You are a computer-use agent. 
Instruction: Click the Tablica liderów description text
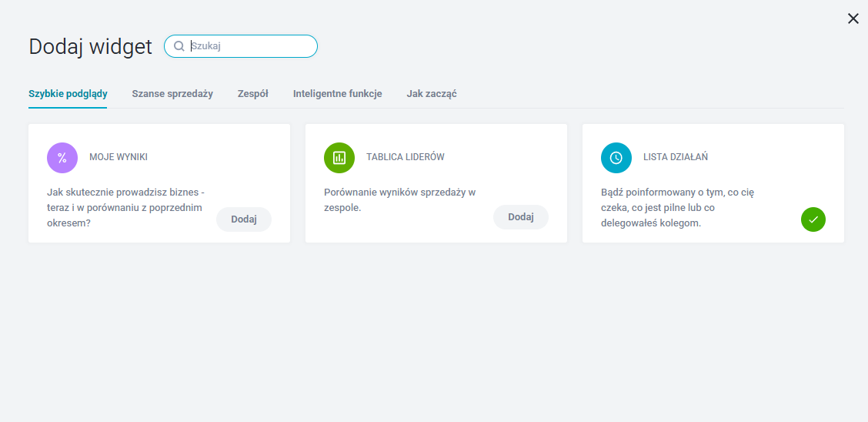click(399, 200)
